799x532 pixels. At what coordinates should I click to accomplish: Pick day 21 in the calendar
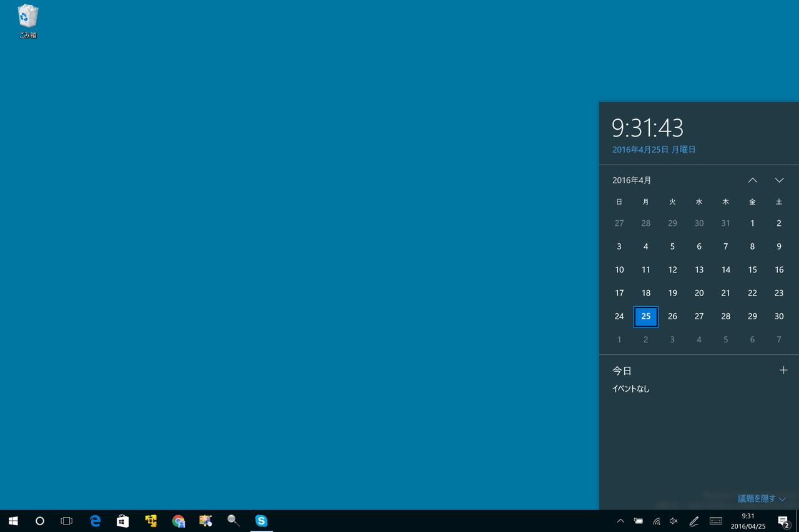[x=726, y=293]
